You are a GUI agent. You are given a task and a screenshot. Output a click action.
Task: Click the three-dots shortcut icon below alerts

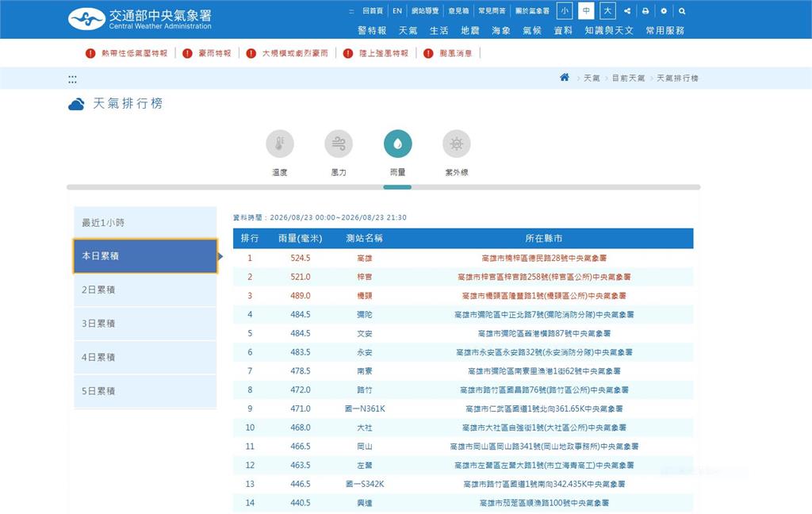72,79
